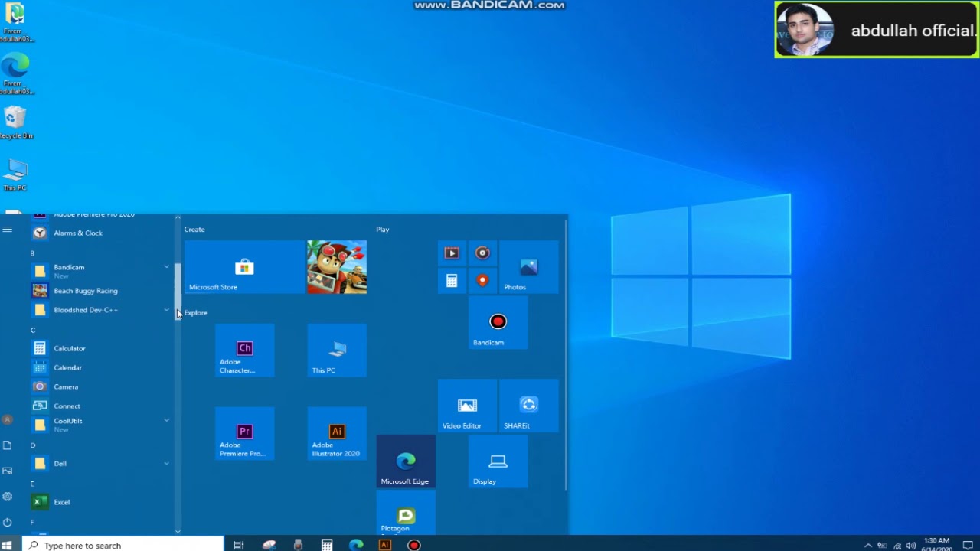Launch the Adobe Premiere Pro tile
This screenshot has width=980, height=551.
pyautogui.click(x=244, y=434)
